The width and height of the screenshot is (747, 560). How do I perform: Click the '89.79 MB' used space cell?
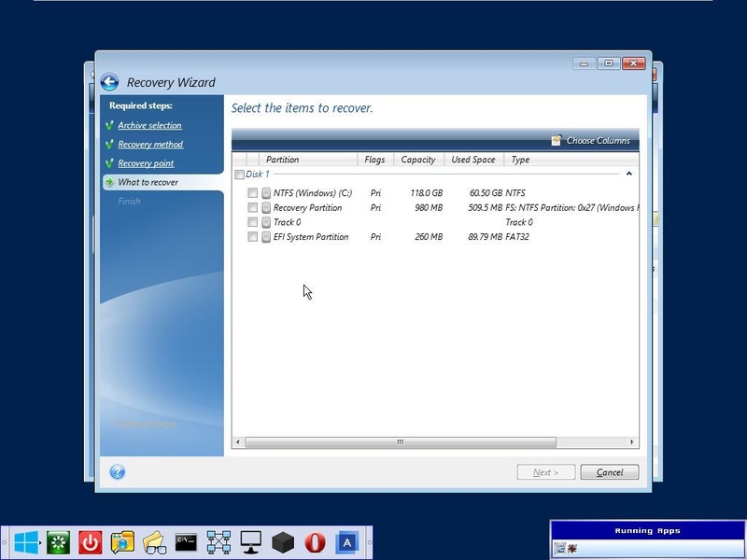(485, 237)
